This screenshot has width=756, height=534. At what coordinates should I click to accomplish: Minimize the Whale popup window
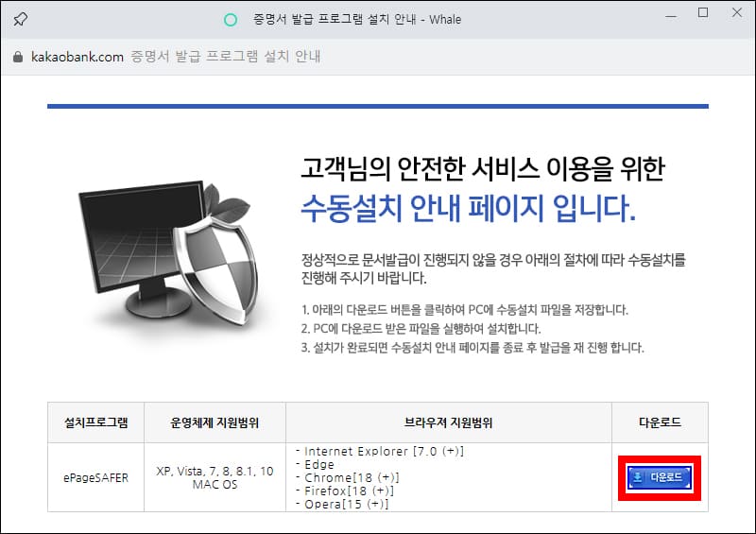[x=671, y=16]
